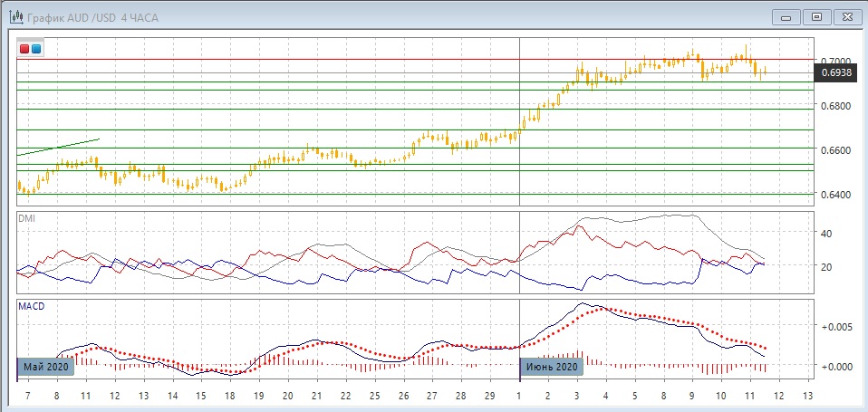Screen dimensions: 868x412
Task: Click date label 19 on time axis
Action: pyautogui.click(x=258, y=397)
